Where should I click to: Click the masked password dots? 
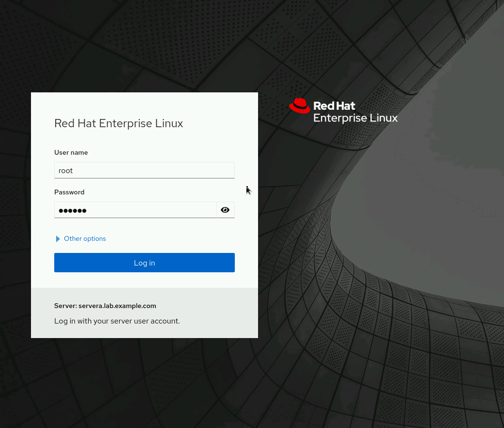[x=73, y=210]
